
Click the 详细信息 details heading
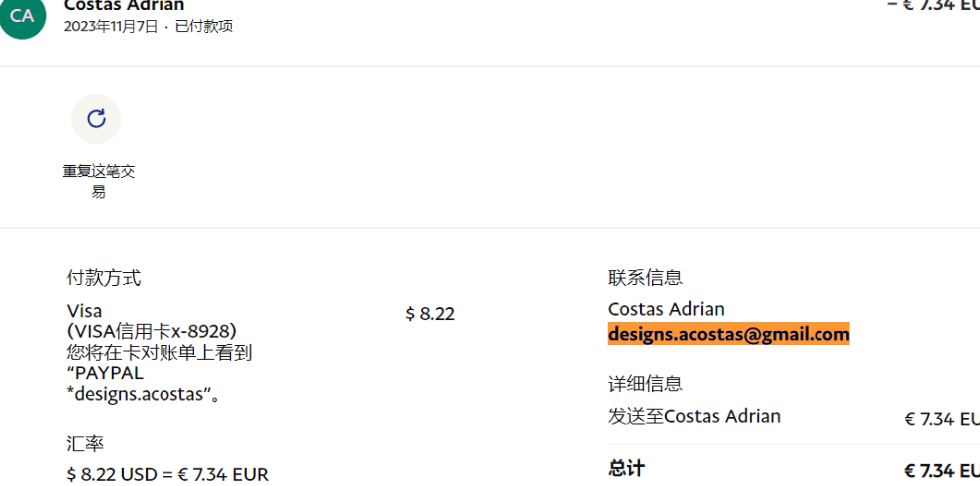click(645, 383)
